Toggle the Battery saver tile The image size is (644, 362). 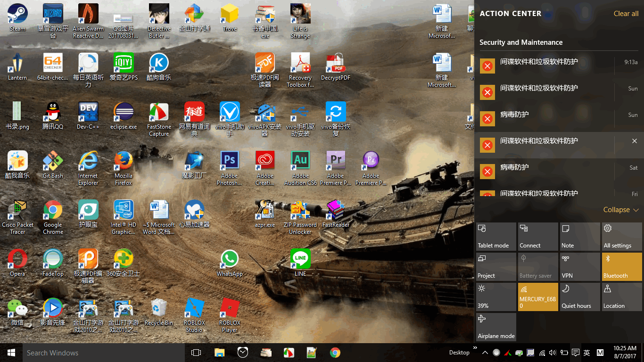(538, 267)
